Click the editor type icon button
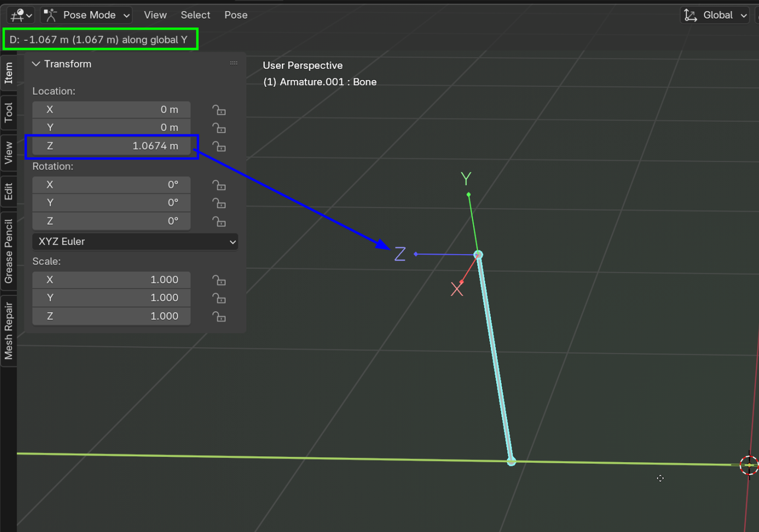The image size is (759, 532). pos(21,15)
